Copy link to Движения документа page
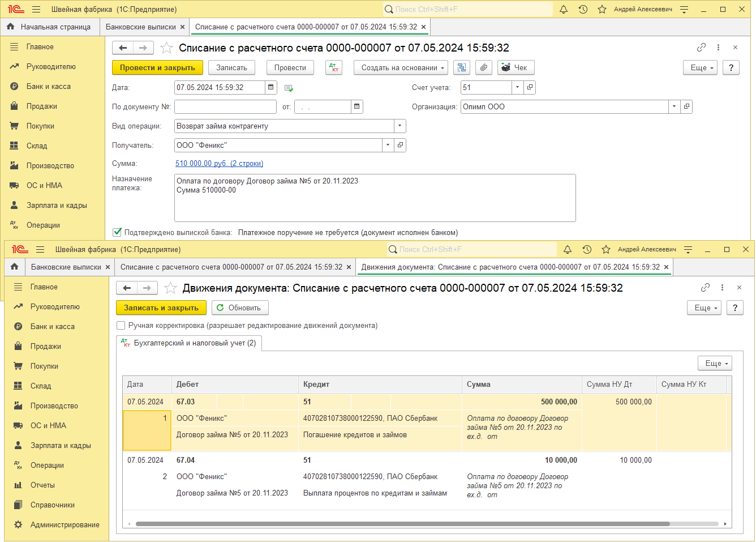Image resolution: width=756 pixels, height=542 pixels. (x=705, y=288)
